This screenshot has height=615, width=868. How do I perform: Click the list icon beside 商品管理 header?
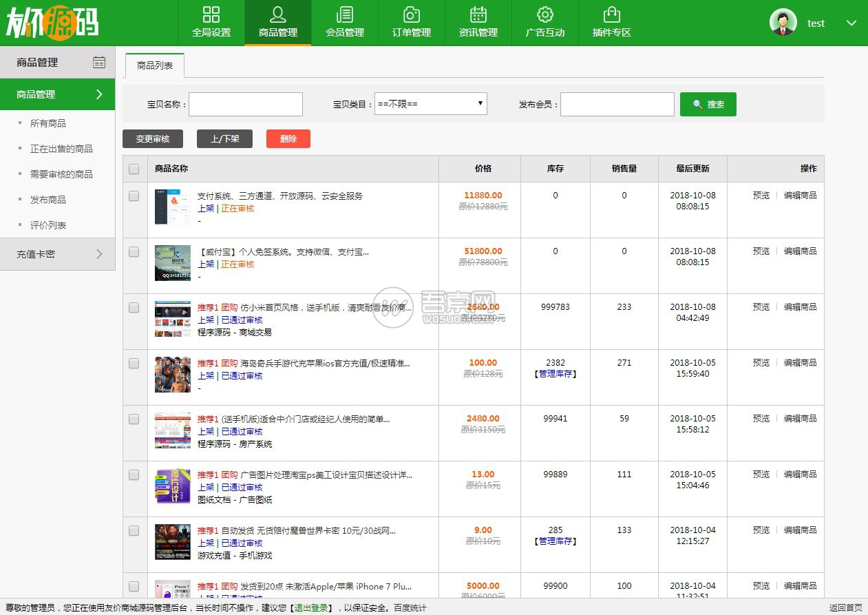(x=99, y=62)
